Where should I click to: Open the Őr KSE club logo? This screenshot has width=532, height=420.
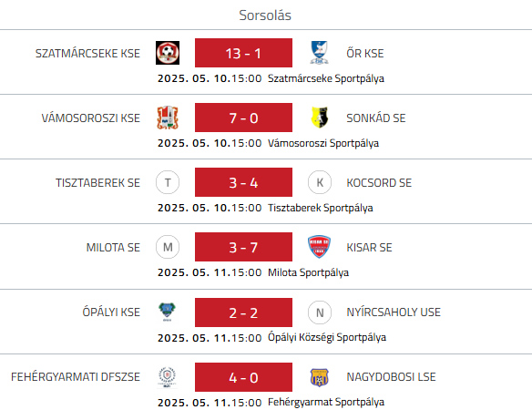click(x=319, y=53)
